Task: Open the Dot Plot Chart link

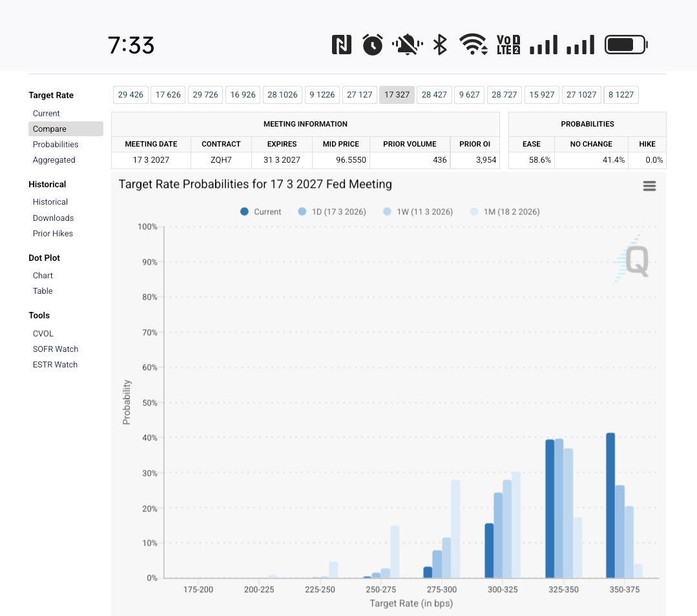Action: click(43, 276)
